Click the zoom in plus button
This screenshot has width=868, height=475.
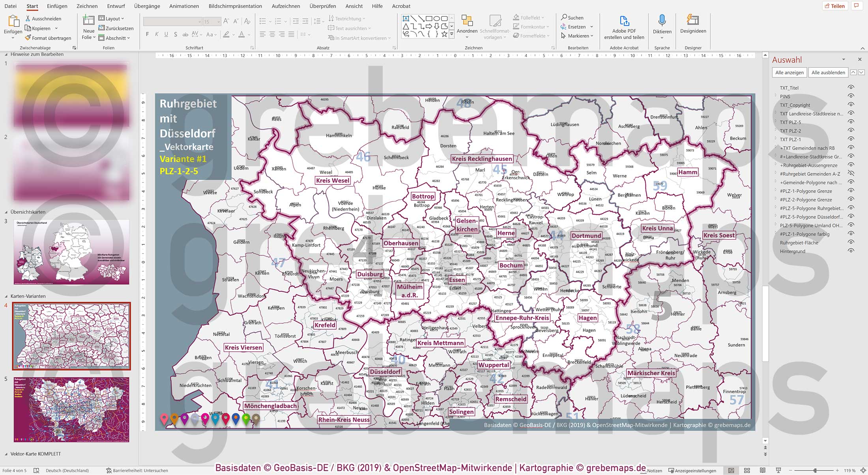pyautogui.click(x=837, y=471)
